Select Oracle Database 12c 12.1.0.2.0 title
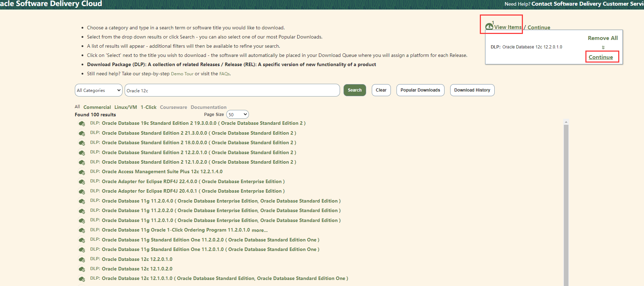This screenshot has height=286, width=644. [x=137, y=269]
